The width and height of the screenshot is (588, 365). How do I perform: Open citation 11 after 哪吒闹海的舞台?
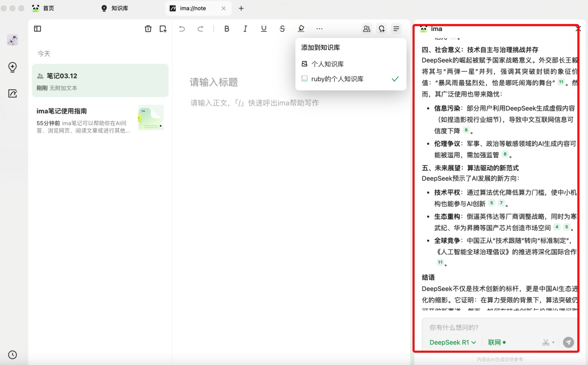click(561, 82)
